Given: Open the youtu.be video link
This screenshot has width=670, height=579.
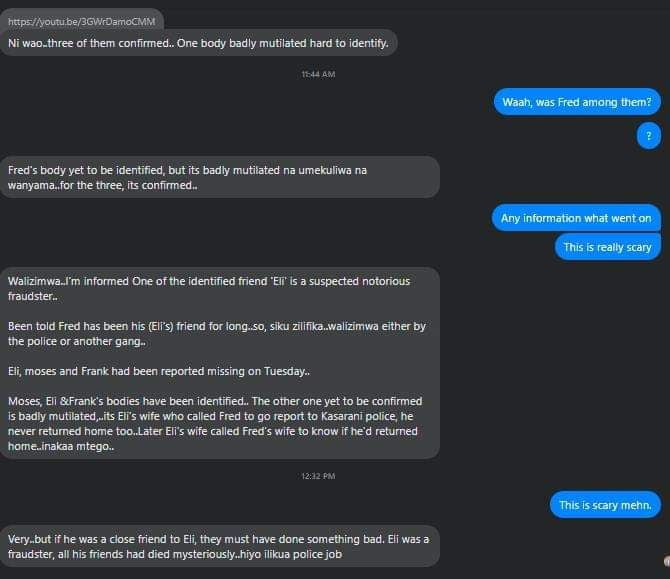Looking at the screenshot, I should pyautogui.click(x=82, y=19).
